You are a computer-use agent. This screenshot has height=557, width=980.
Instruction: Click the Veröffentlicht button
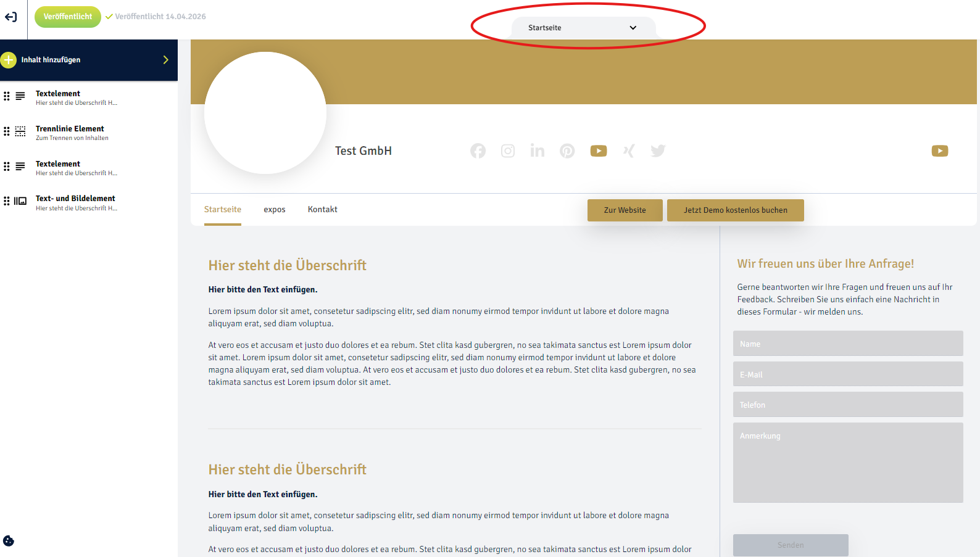pyautogui.click(x=68, y=17)
